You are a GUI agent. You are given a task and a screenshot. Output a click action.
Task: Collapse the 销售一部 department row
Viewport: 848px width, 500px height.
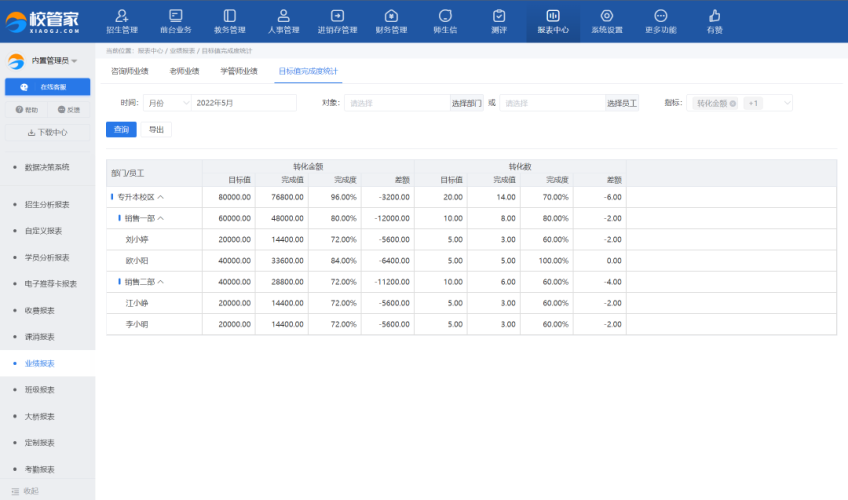coord(160,218)
